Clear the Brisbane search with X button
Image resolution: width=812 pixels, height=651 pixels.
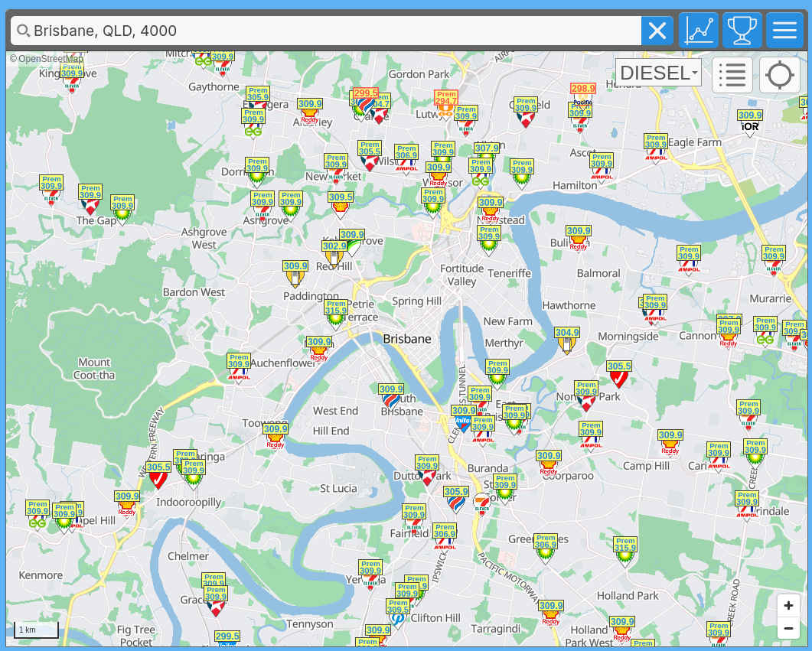click(657, 31)
